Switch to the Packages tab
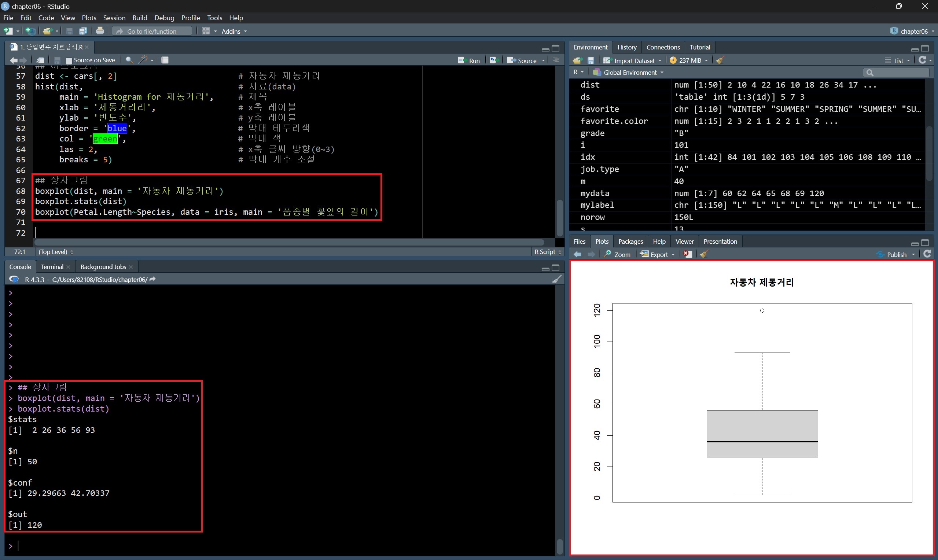The image size is (938, 560). [630, 242]
